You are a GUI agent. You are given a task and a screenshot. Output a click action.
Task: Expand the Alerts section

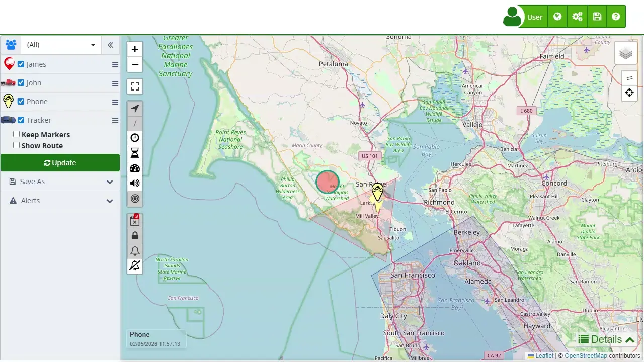click(x=60, y=200)
